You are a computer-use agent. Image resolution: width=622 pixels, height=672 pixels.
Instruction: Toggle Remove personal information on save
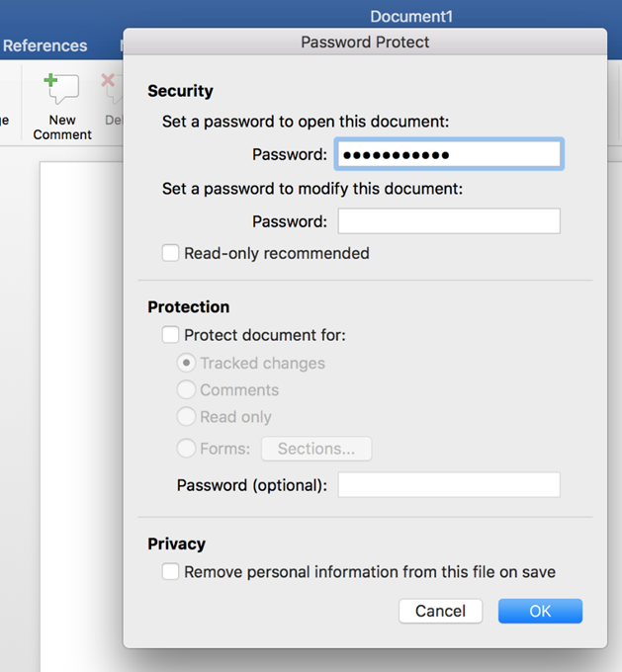(x=170, y=572)
